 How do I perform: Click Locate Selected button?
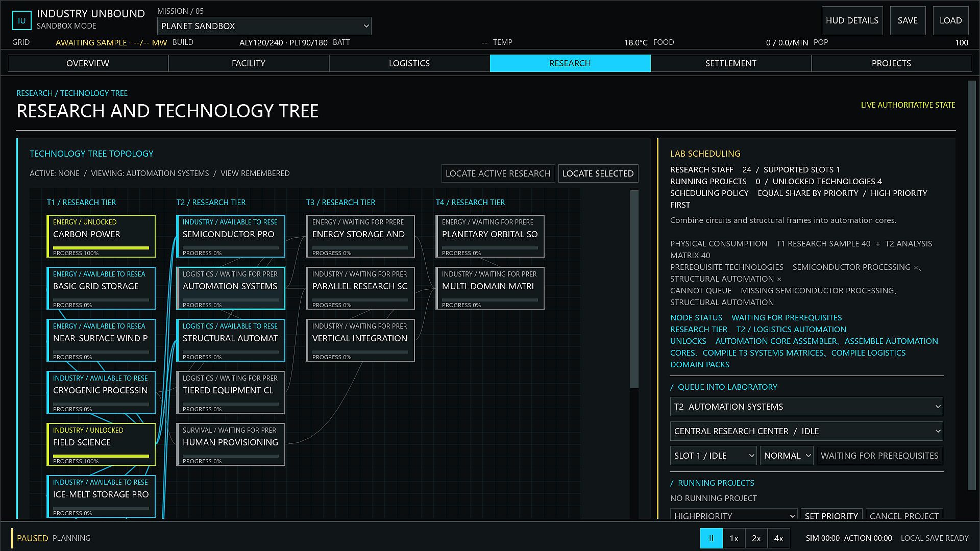[x=598, y=173]
